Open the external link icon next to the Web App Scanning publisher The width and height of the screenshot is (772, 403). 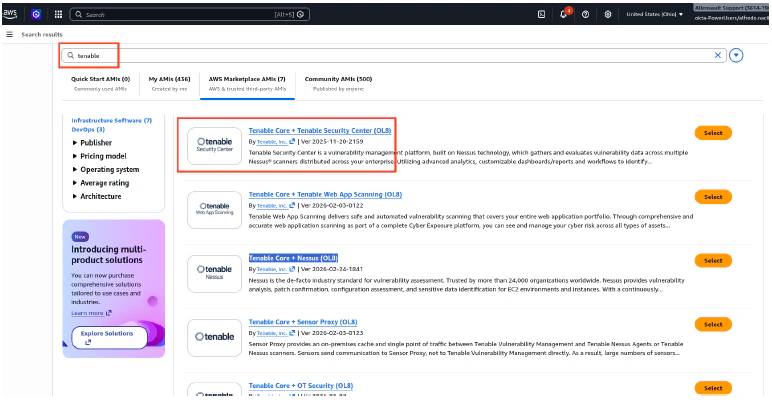coord(292,205)
